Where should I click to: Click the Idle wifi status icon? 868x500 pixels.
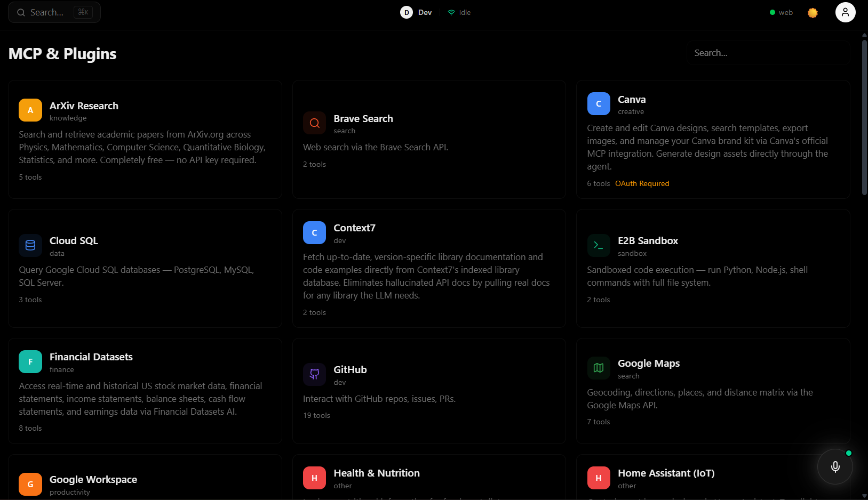point(451,12)
